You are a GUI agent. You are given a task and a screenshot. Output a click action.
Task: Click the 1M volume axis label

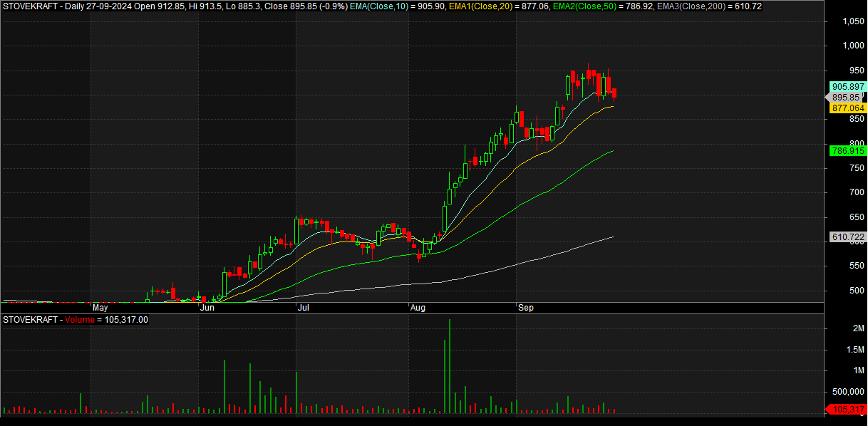[857, 370]
